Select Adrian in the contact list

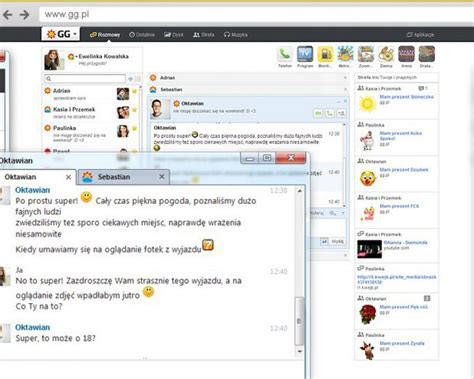(x=90, y=94)
